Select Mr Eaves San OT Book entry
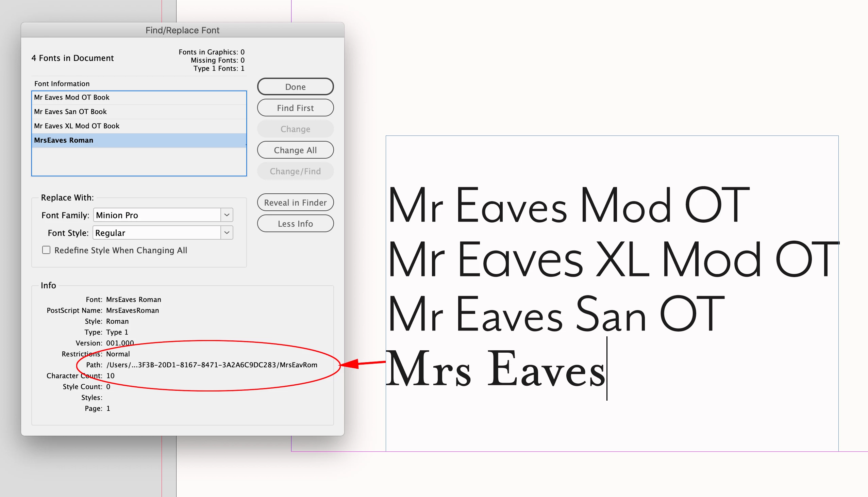This screenshot has width=868, height=497. [70, 112]
